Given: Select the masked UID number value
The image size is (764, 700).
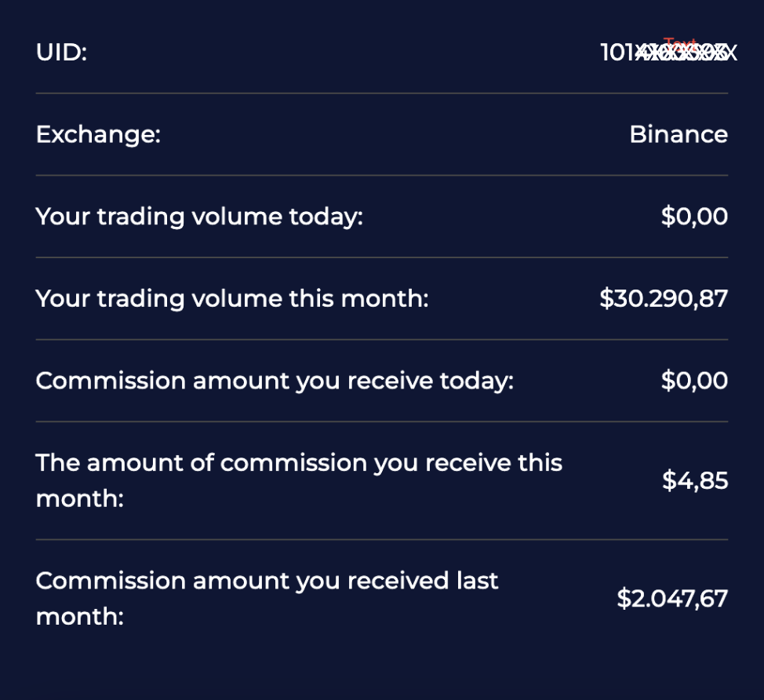Looking at the screenshot, I should click(x=667, y=55).
